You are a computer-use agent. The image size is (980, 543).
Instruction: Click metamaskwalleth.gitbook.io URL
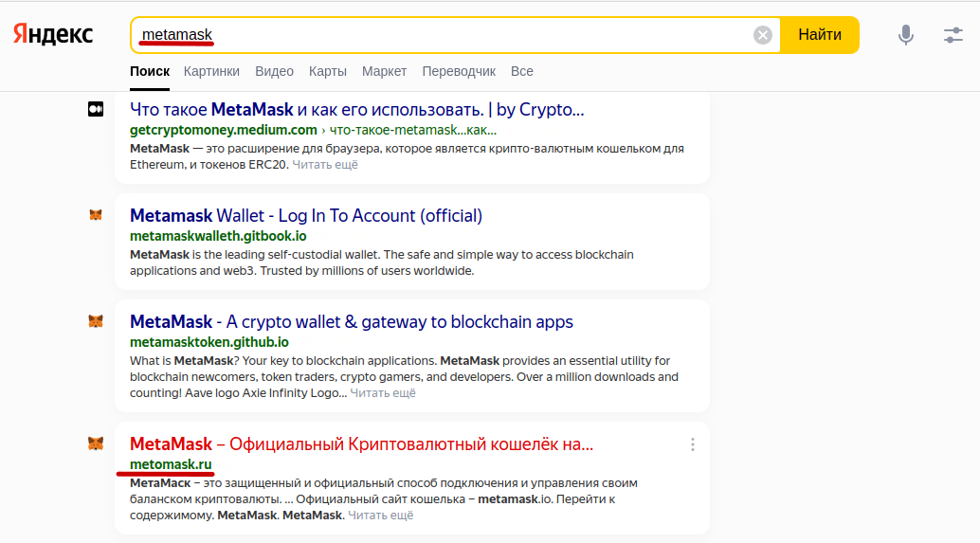(218, 236)
